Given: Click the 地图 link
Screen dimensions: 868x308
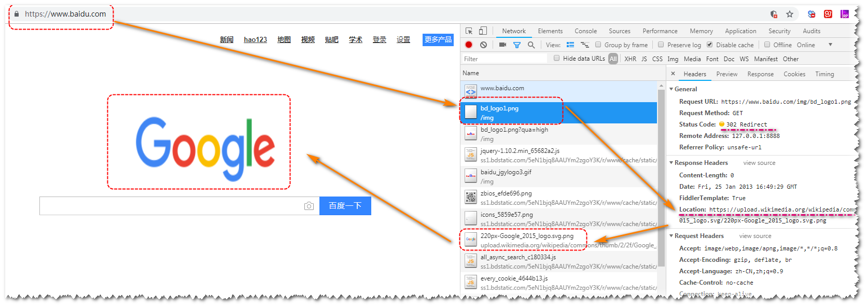Looking at the screenshot, I should (x=284, y=39).
